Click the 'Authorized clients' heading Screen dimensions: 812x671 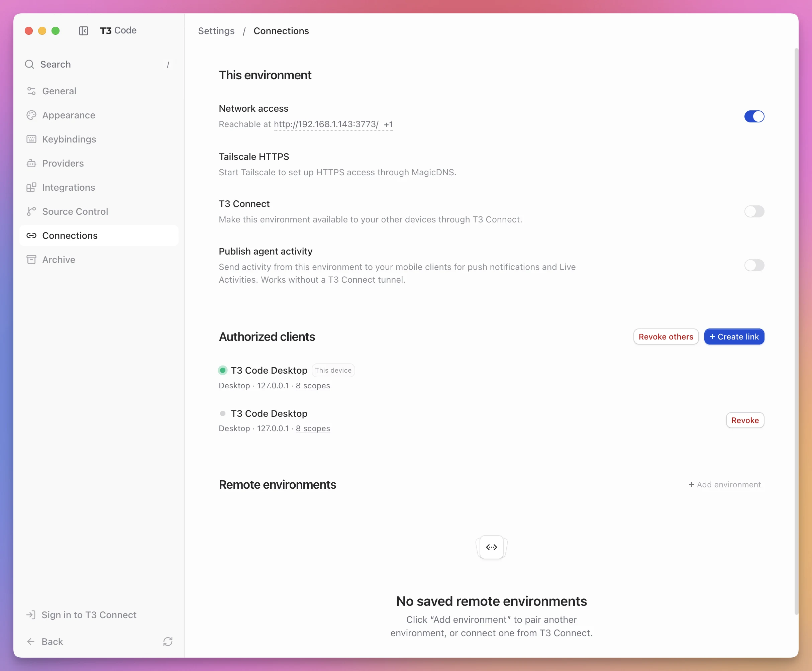[267, 337]
